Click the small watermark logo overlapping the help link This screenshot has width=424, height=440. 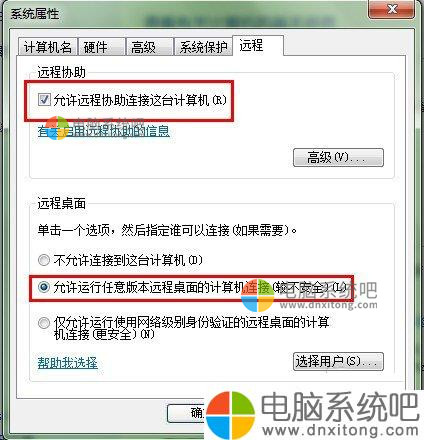[x=57, y=128]
